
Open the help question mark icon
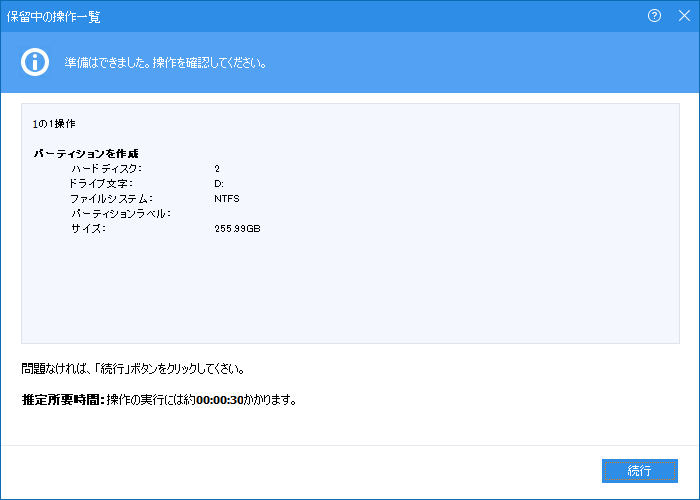(654, 16)
